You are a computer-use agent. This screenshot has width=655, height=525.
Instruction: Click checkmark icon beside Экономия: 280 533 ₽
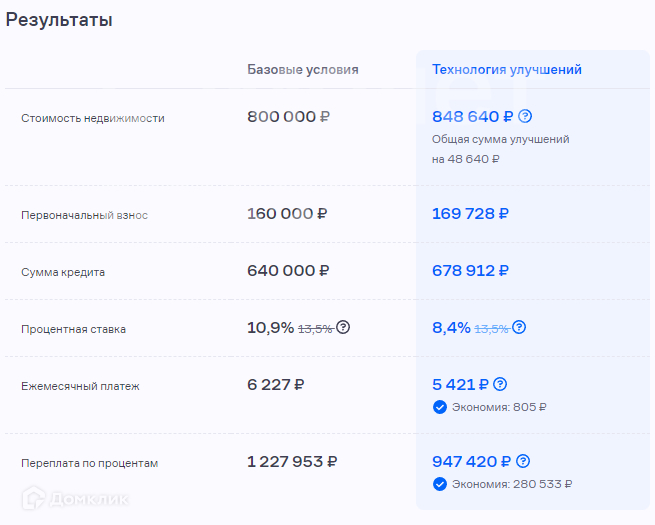[440, 484]
